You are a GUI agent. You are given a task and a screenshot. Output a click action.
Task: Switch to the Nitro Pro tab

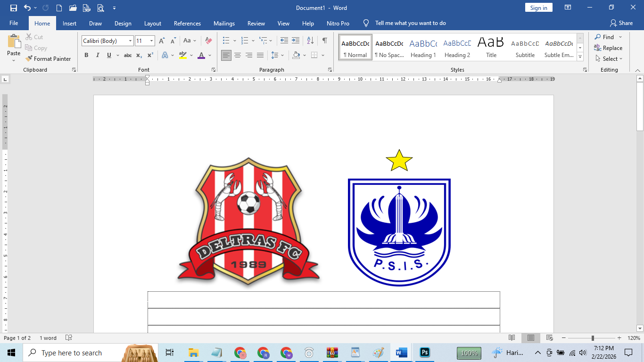click(338, 23)
